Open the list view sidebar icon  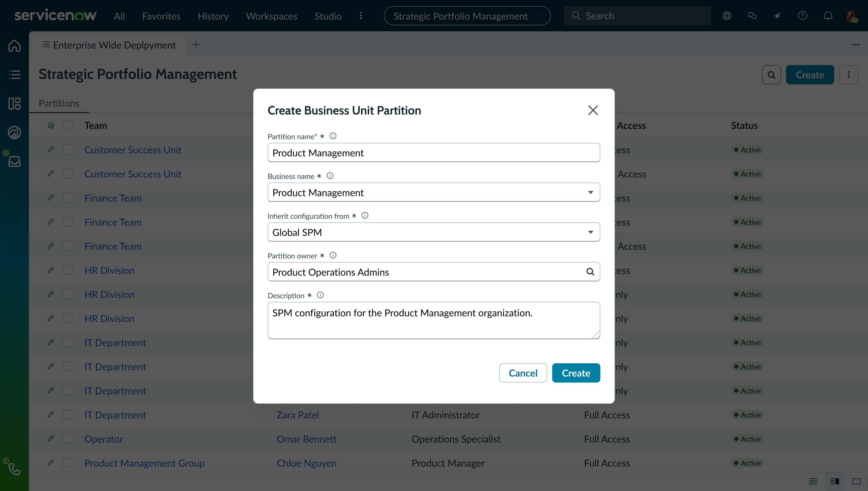tap(14, 74)
